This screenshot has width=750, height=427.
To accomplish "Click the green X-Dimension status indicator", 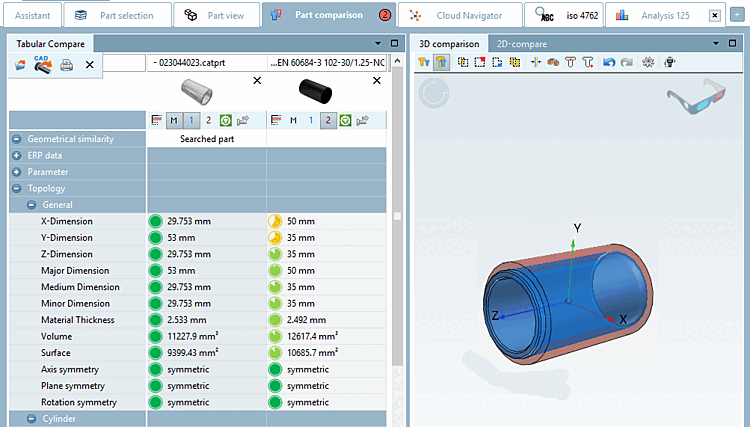I will tap(155, 221).
